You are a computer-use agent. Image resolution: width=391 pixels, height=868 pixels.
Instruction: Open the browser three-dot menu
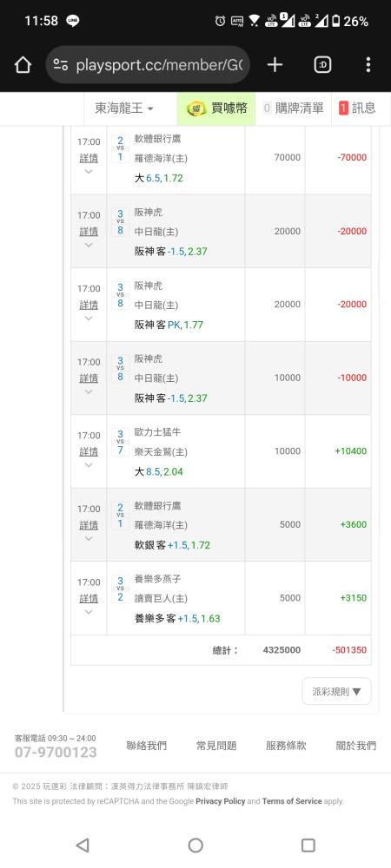point(368,65)
